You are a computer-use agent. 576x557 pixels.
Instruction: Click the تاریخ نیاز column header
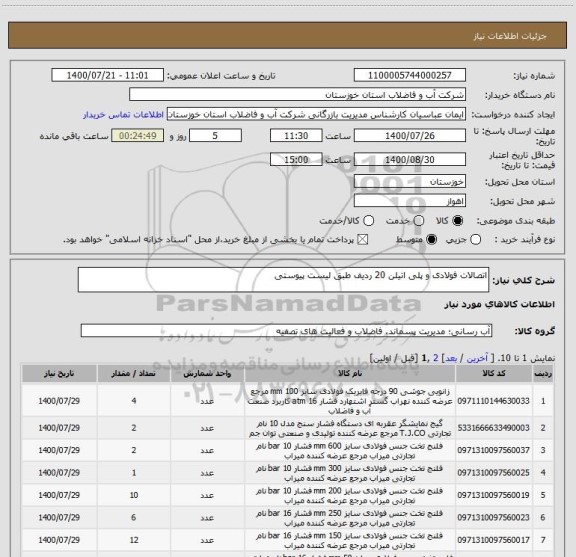tap(59, 373)
